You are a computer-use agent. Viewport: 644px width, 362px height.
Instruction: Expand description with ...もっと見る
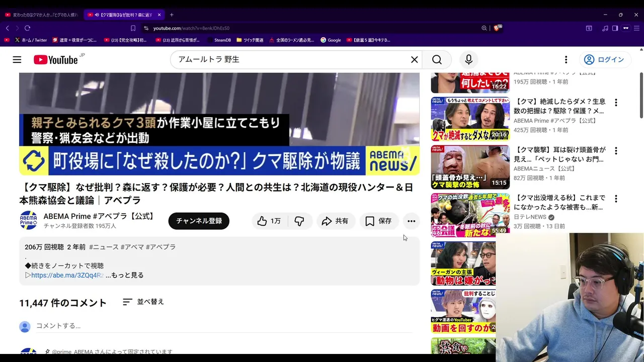click(125, 275)
